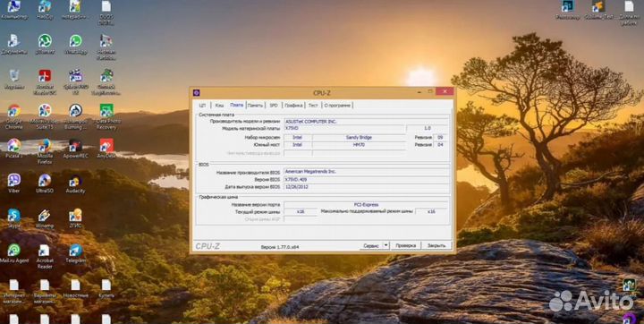Click the HM70 southbridge value
Image resolution: width=644 pixels, height=324 pixels.
[359, 145]
